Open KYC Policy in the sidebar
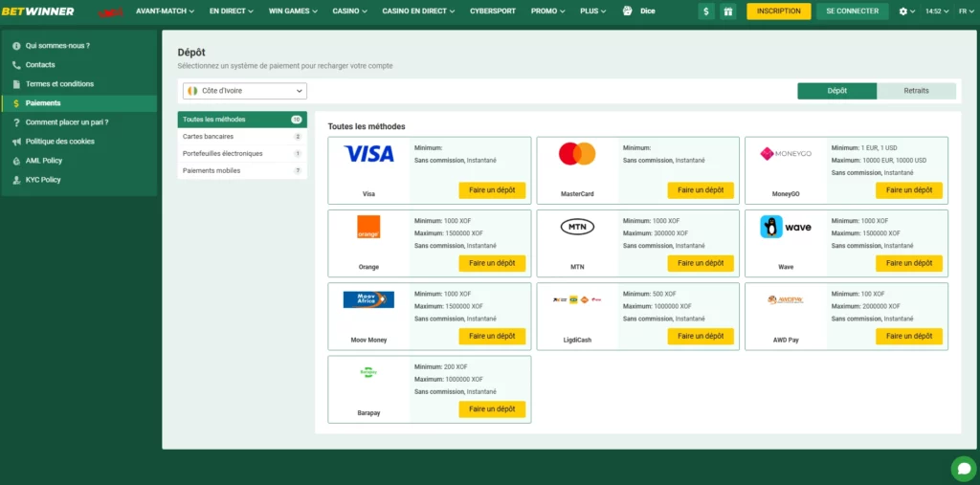Image resolution: width=980 pixels, height=485 pixels. [x=43, y=179]
